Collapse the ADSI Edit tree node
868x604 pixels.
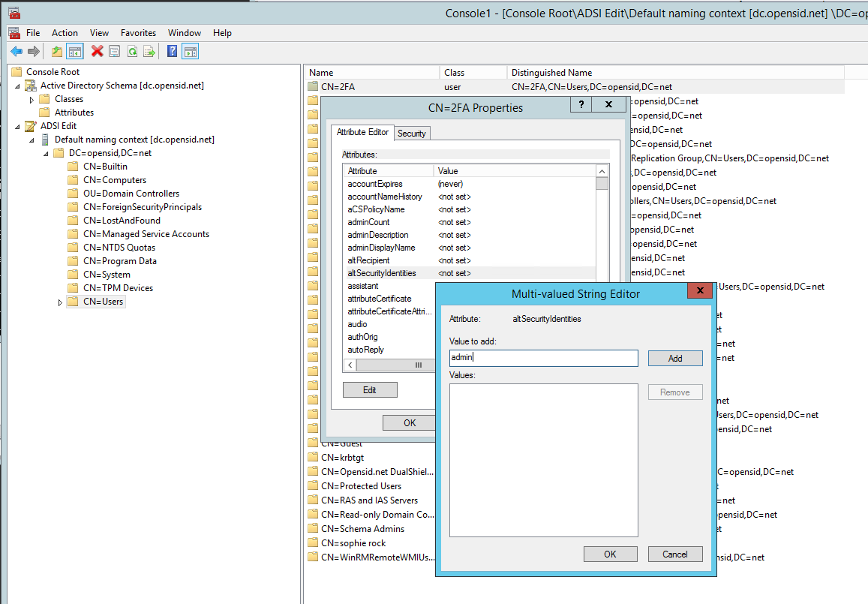[18, 126]
